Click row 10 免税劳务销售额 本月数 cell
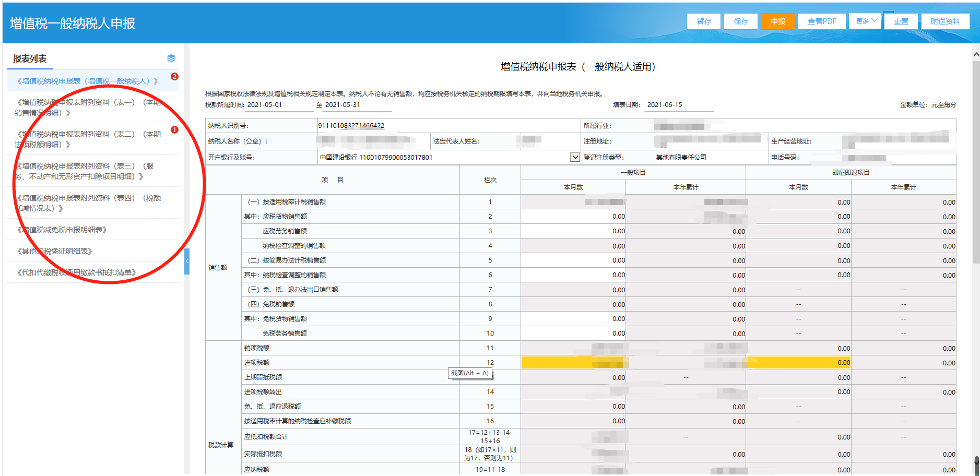Image resolution: width=980 pixels, height=476 pixels. (x=573, y=334)
